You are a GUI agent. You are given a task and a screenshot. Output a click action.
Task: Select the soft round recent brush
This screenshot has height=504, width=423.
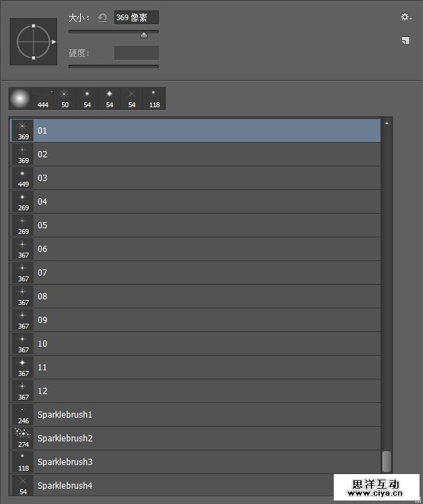click(20, 98)
